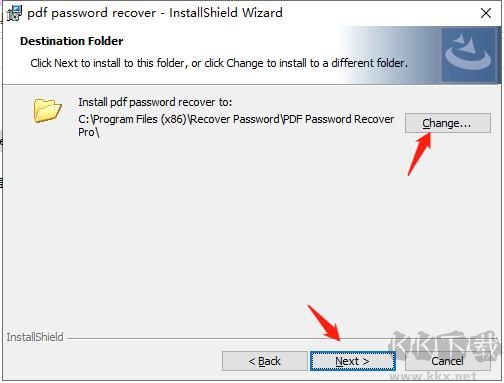Click the C:\Program Files (x86) path line

(x=236, y=119)
